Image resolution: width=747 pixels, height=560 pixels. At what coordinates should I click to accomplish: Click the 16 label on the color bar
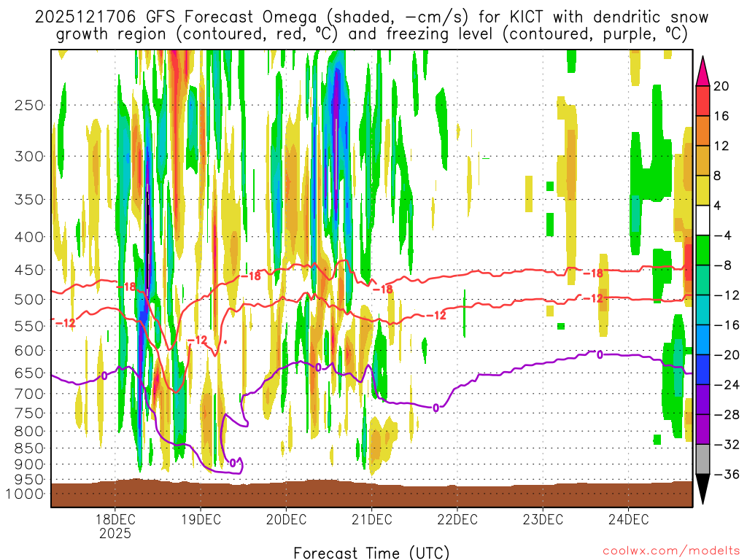pos(721,116)
